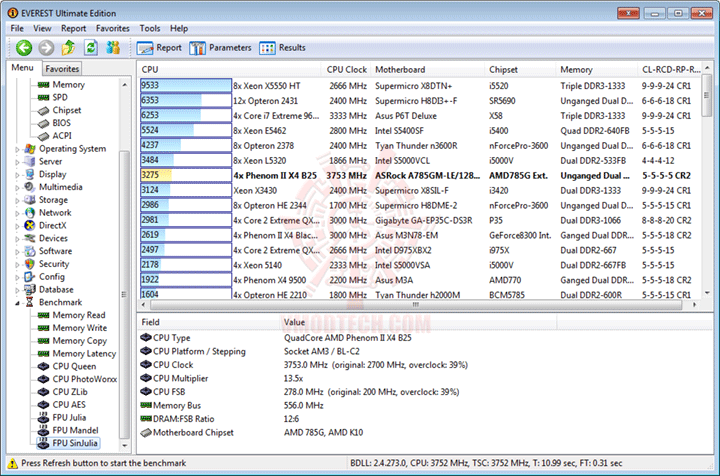The image size is (720, 476).
Task: Open the Report menu
Action: pyautogui.click(x=73, y=28)
